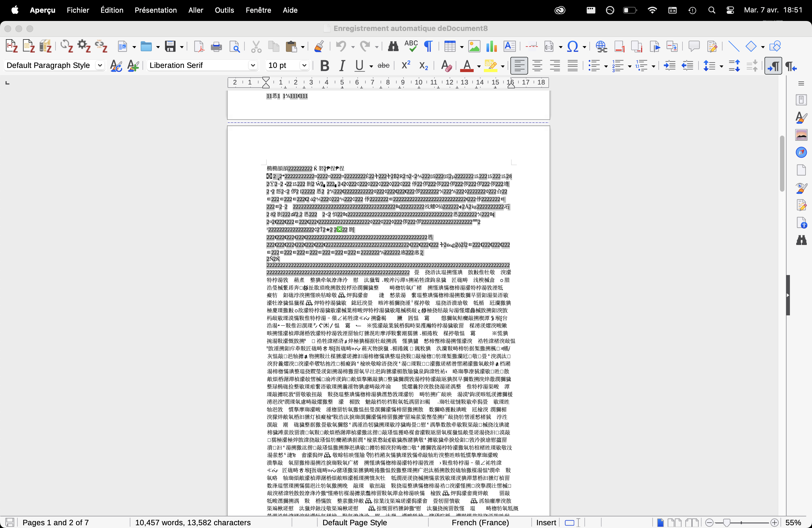Open the Save dropdown arrow
Screen dimensions: 812x528
(181, 47)
